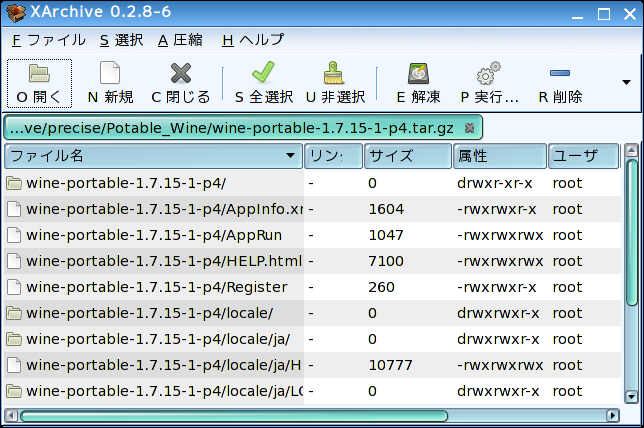644x428 pixels.
Task: Click the ユーザ column header
Action: (583, 156)
